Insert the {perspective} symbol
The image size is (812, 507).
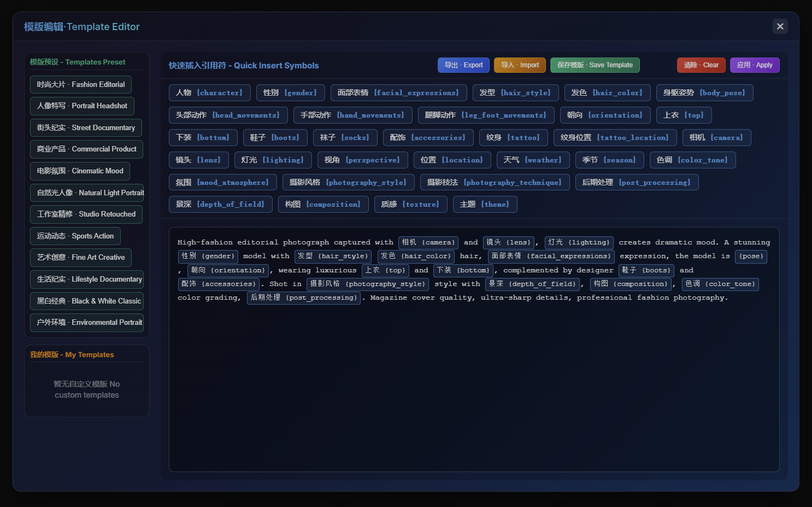[363, 160]
